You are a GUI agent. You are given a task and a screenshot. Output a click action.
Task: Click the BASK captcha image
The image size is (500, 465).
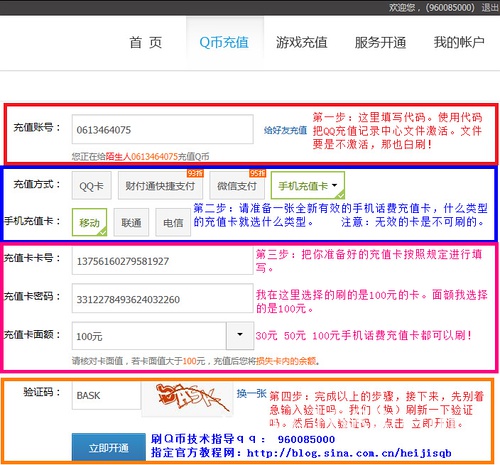[187, 399]
